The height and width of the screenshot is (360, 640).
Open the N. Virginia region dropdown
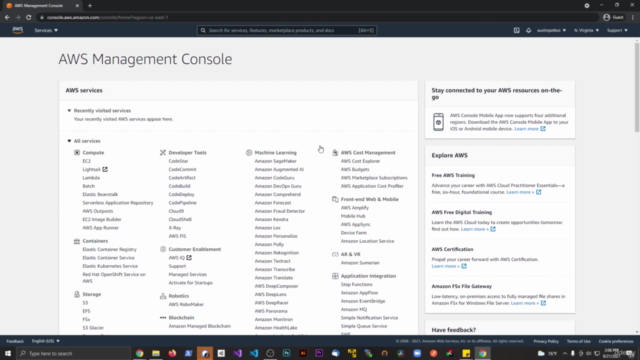(587, 30)
